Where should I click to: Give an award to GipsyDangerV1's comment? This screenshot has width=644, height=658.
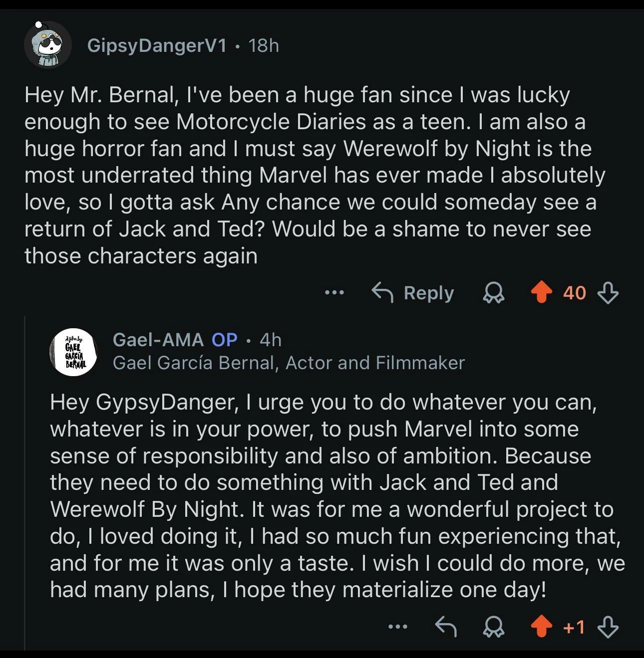point(493,293)
